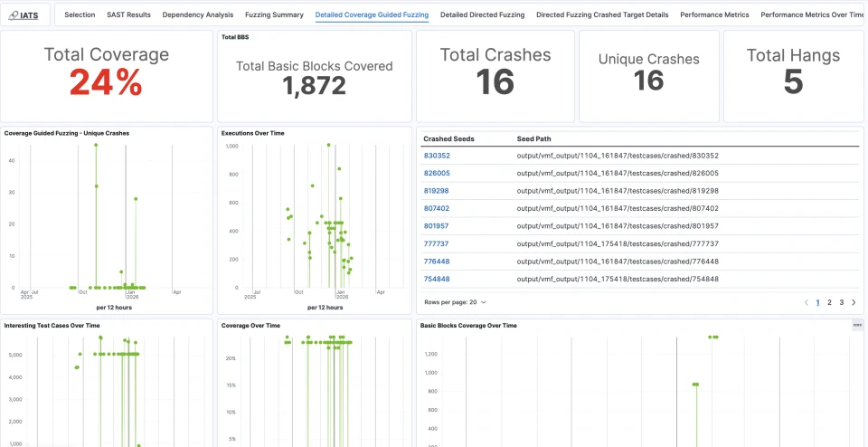Click the Total BBS panel title

tap(233, 37)
